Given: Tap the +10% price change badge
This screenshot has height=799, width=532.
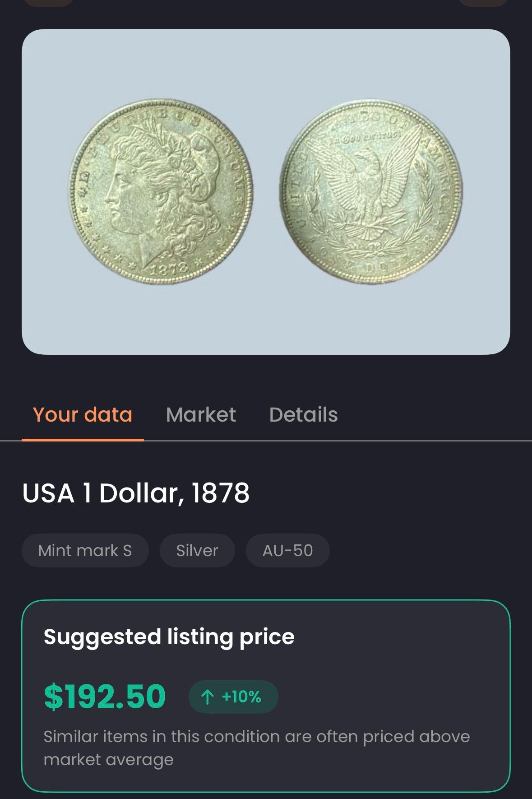Looking at the screenshot, I should click(x=233, y=697).
